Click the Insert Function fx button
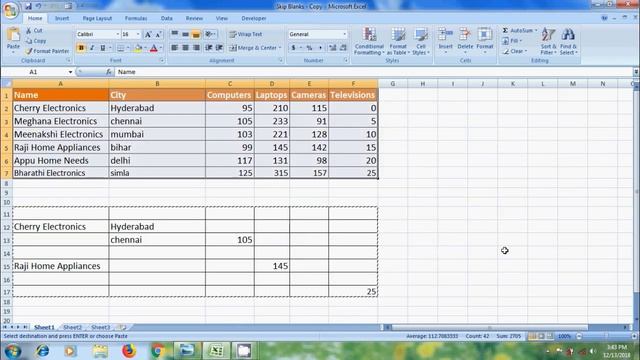This screenshot has height=360, width=640. point(109,72)
